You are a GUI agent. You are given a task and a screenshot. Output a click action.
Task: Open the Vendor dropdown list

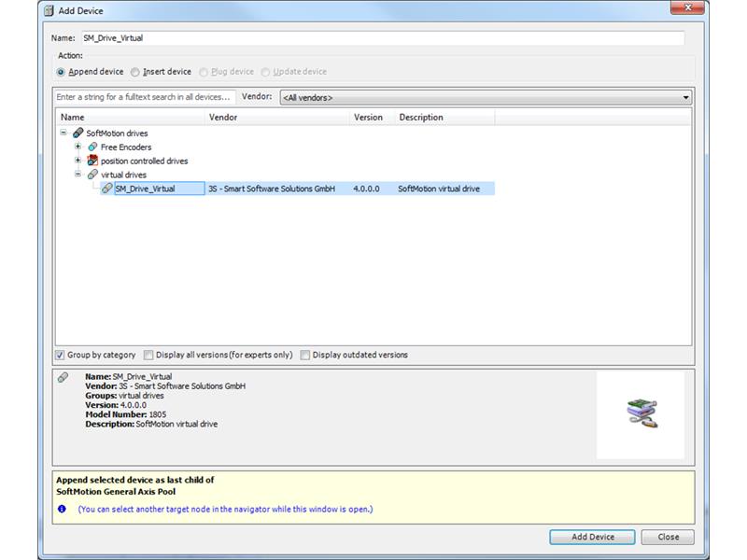pyautogui.click(x=486, y=97)
